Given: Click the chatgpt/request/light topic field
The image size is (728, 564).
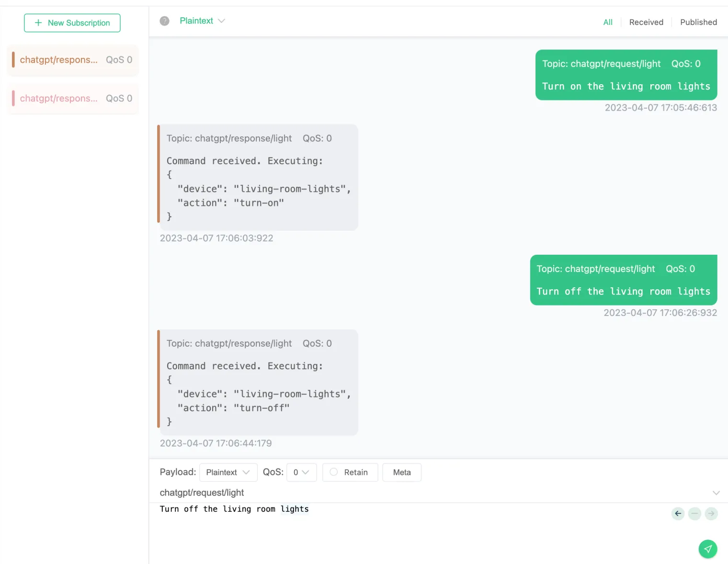Looking at the screenshot, I should [x=203, y=492].
